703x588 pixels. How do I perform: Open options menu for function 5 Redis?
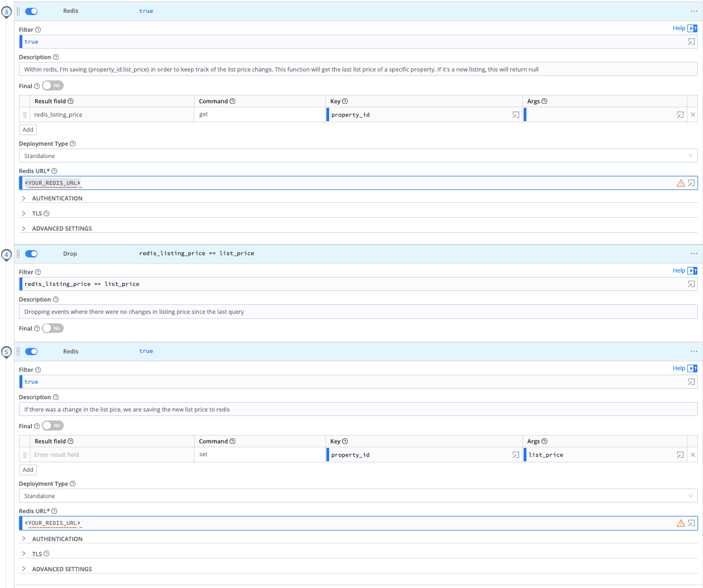pyautogui.click(x=693, y=351)
